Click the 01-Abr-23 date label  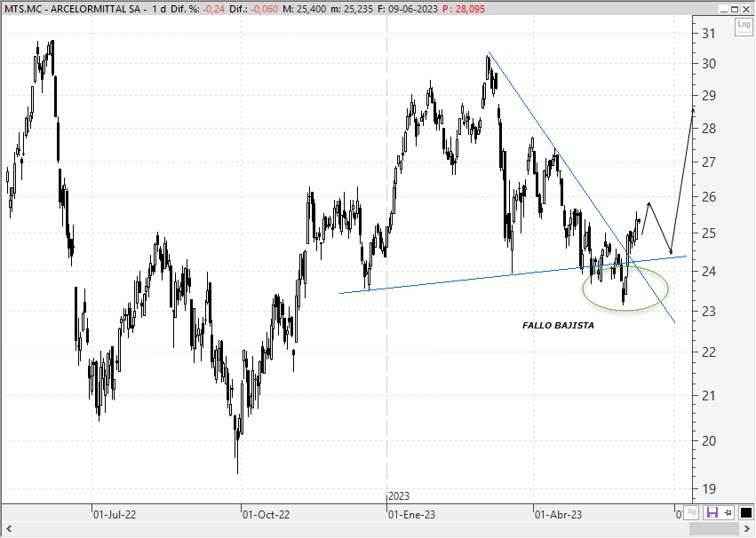tap(558, 514)
